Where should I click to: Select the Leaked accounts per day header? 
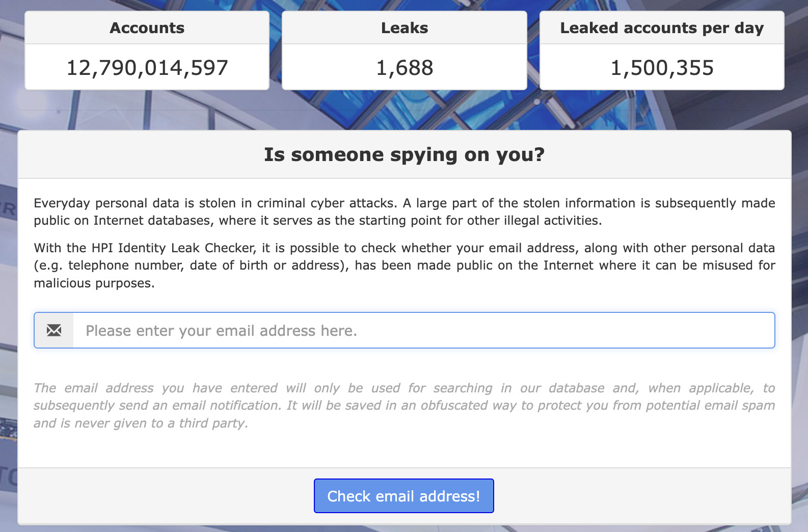662,28
